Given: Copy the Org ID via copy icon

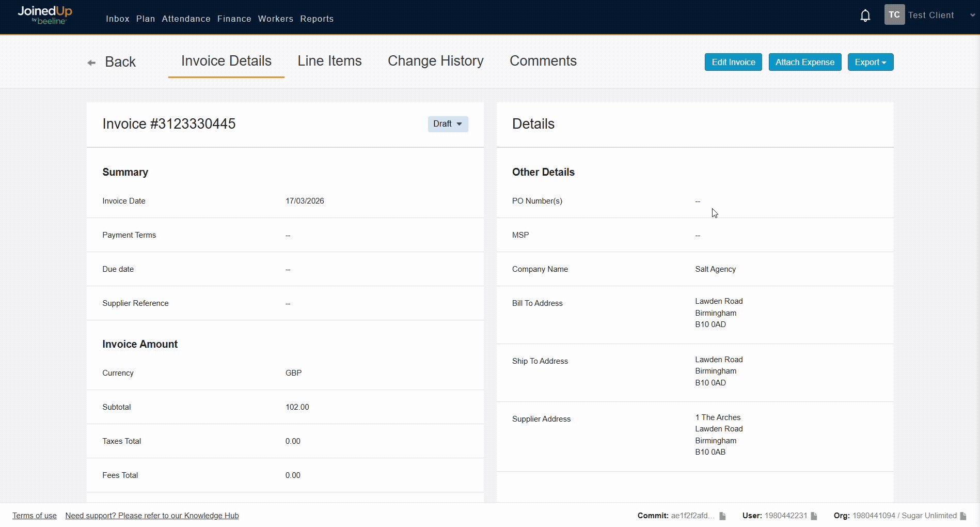Looking at the screenshot, I should pyautogui.click(x=963, y=516).
